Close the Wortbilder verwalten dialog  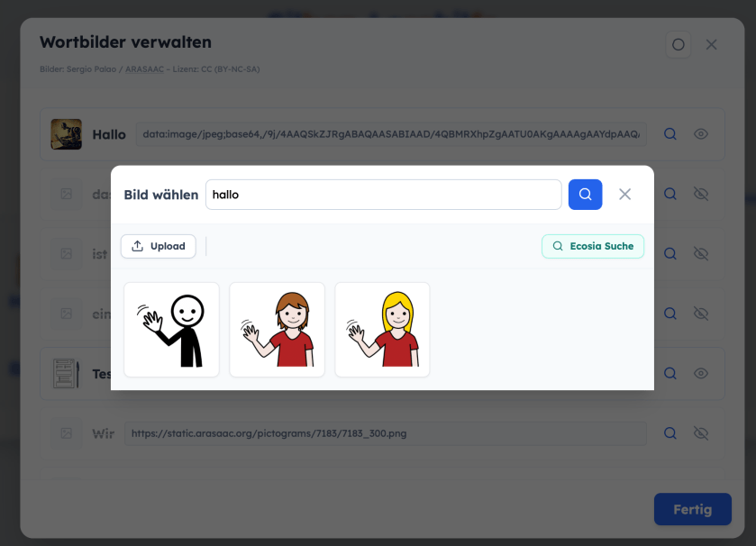[711, 44]
